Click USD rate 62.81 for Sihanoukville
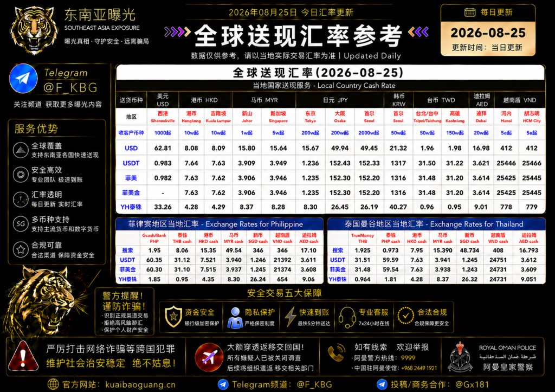 point(163,148)
